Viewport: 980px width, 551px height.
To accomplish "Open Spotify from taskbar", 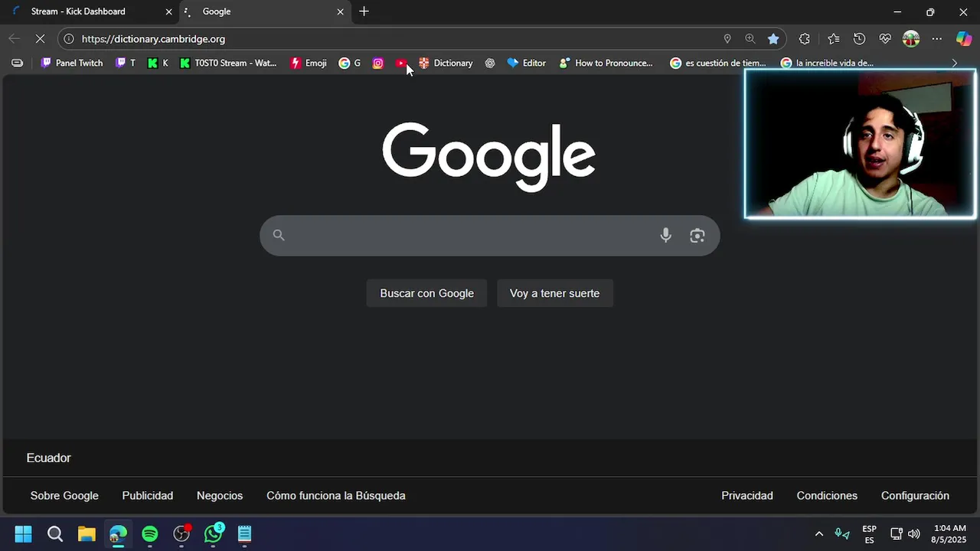I will tap(150, 533).
